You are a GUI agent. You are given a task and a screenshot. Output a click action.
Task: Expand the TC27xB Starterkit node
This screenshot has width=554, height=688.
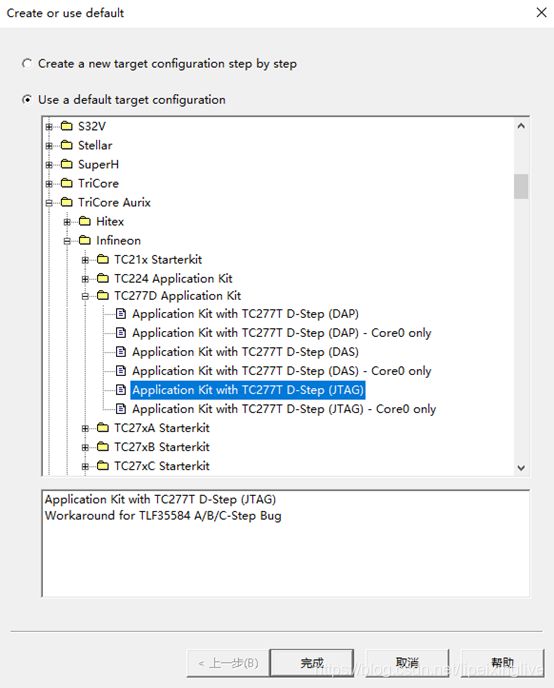tap(85, 447)
